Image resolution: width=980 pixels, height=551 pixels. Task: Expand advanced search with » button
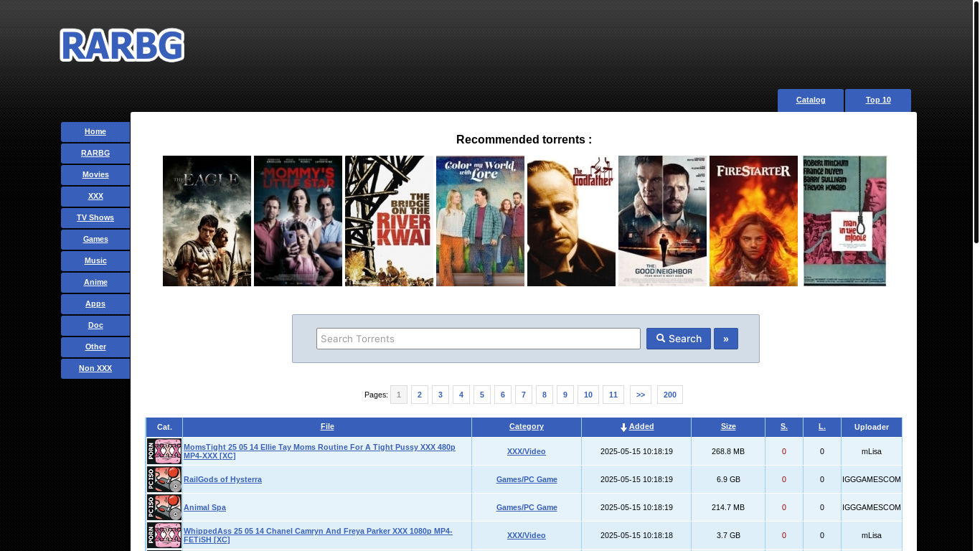[726, 339]
